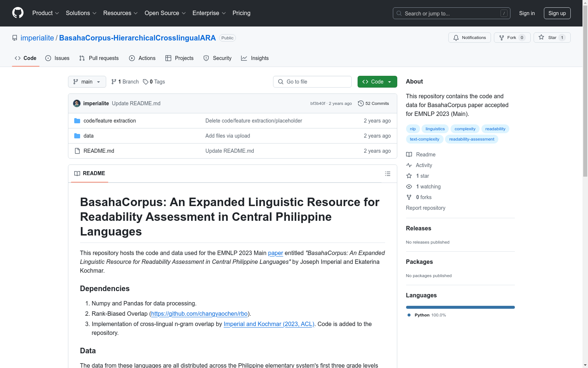Click the magnifier icon in Go to file

tap(281, 82)
